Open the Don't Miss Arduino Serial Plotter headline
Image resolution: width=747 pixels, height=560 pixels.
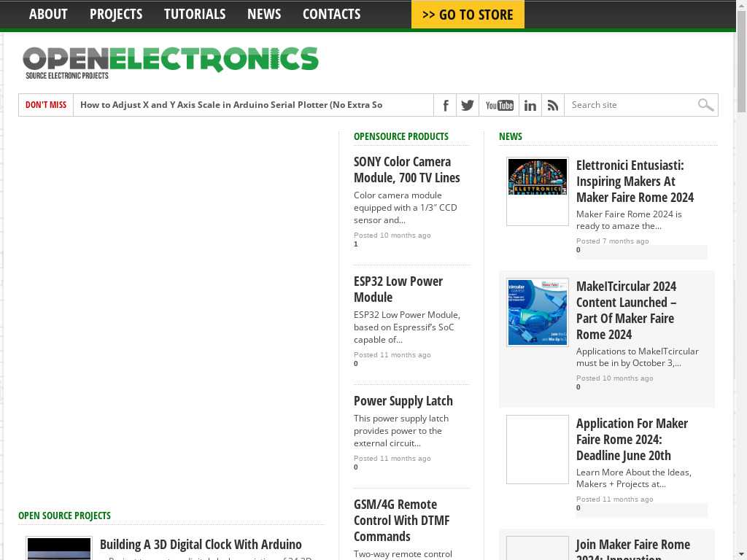tap(231, 105)
